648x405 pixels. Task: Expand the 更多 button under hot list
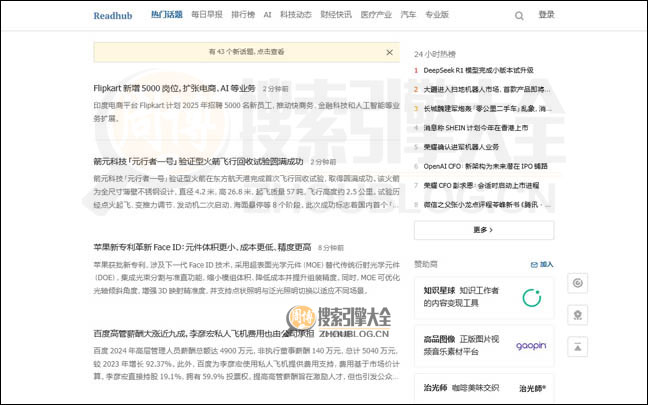484,230
